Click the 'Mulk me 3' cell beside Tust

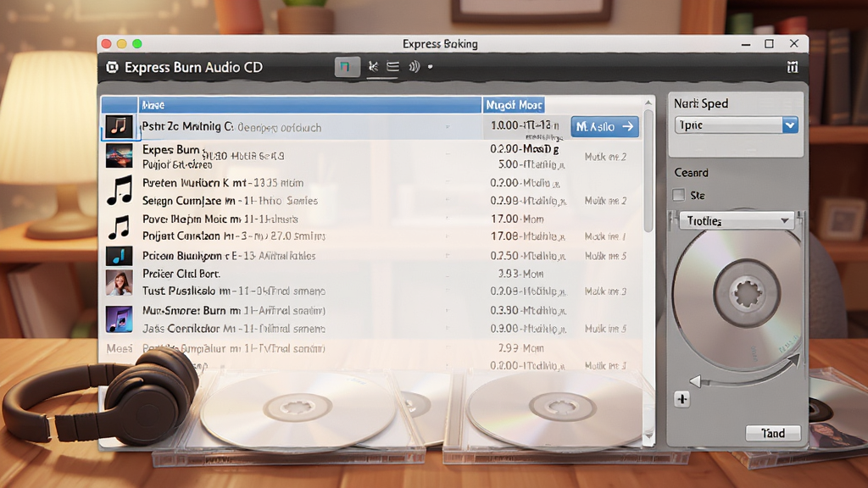pyautogui.click(x=605, y=291)
